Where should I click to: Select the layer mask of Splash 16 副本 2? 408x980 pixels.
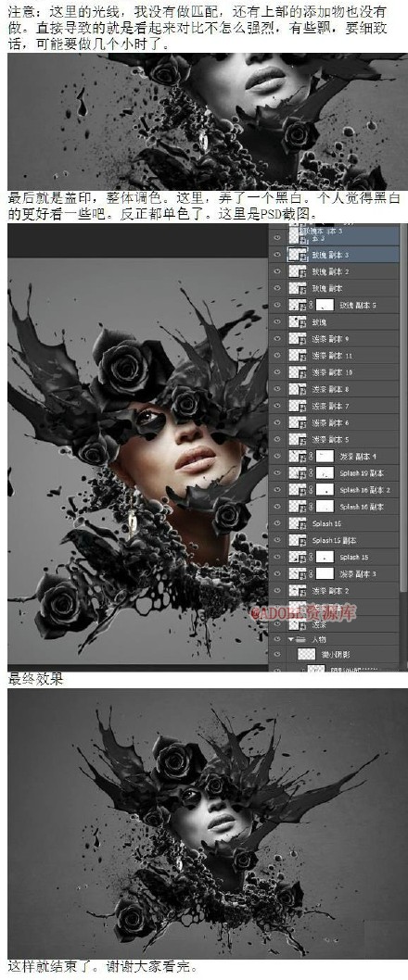[325, 489]
